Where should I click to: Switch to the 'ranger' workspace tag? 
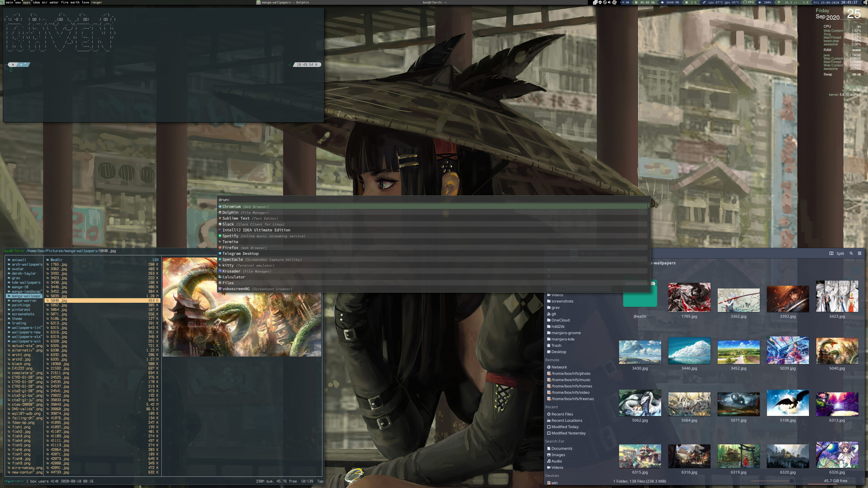96,2
